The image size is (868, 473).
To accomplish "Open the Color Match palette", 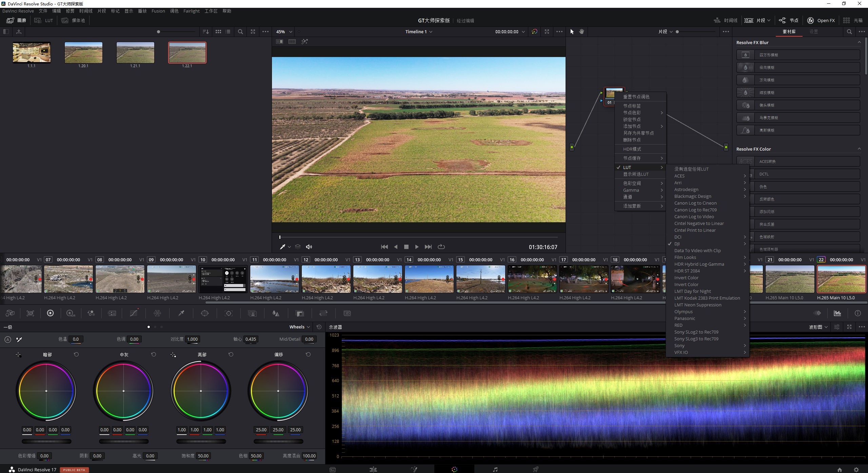I will pyautogui.click(x=31, y=313).
